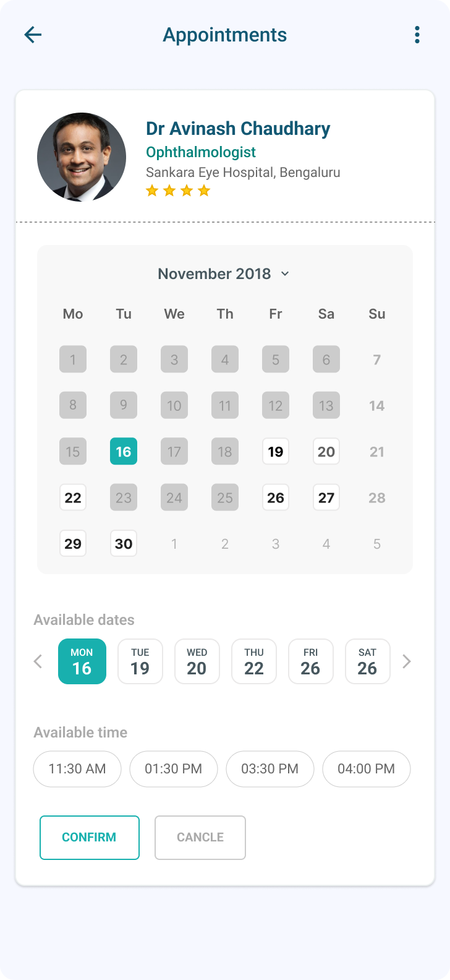Image resolution: width=450 pixels, height=980 pixels.
Task: Choose THU 22 in available dates
Action: click(254, 661)
